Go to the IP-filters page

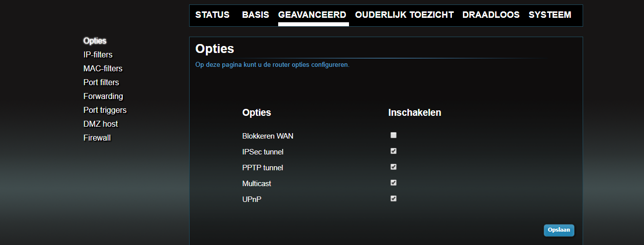98,54
